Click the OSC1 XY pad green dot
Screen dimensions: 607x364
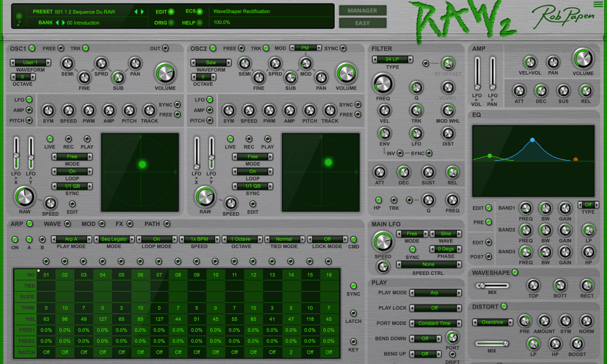click(142, 164)
